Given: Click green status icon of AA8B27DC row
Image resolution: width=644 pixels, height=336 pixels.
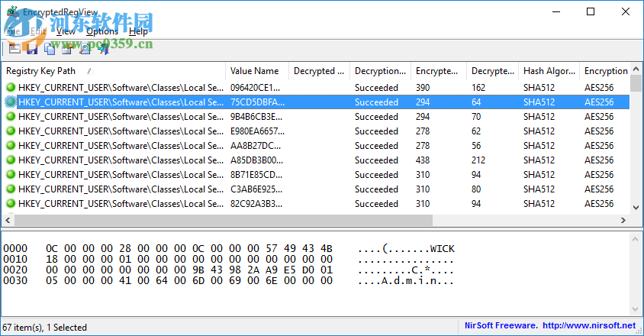Looking at the screenshot, I should pos(11,145).
